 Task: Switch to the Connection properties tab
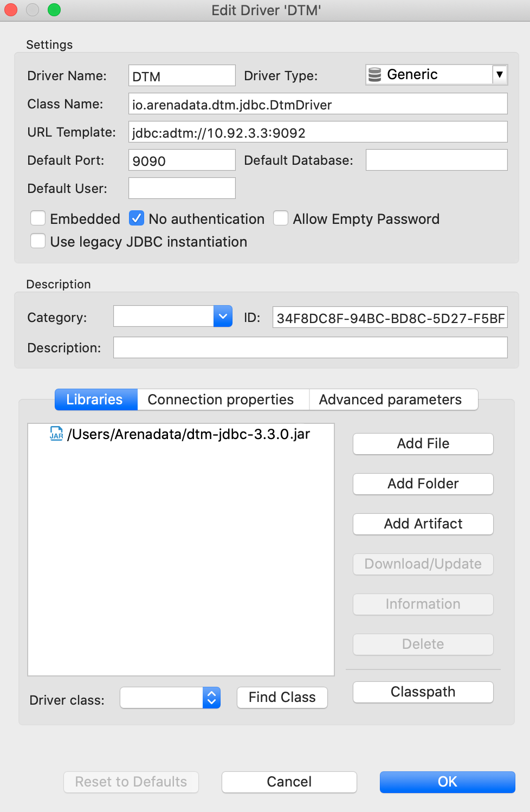[221, 400]
